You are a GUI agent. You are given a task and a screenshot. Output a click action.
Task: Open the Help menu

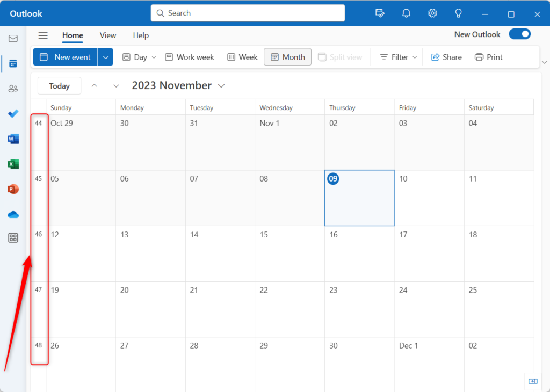(141, 35)
